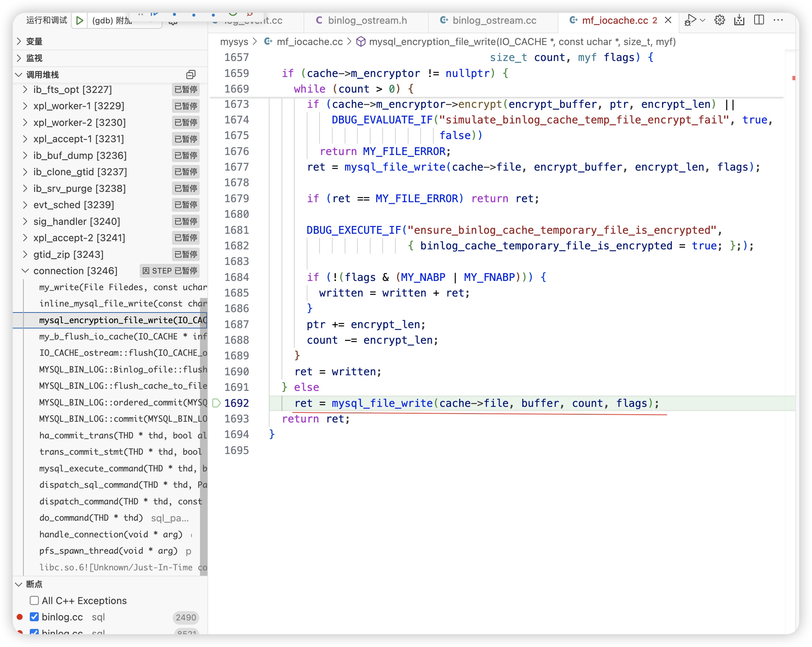Enable the All C++ Exceptions checkbox

pos(34,600)
